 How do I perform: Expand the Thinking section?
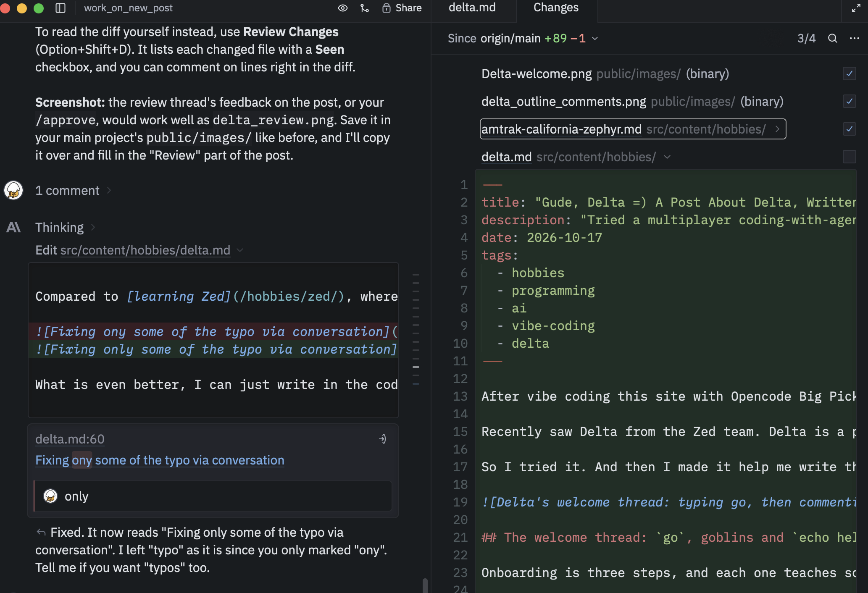pos(65,227)
